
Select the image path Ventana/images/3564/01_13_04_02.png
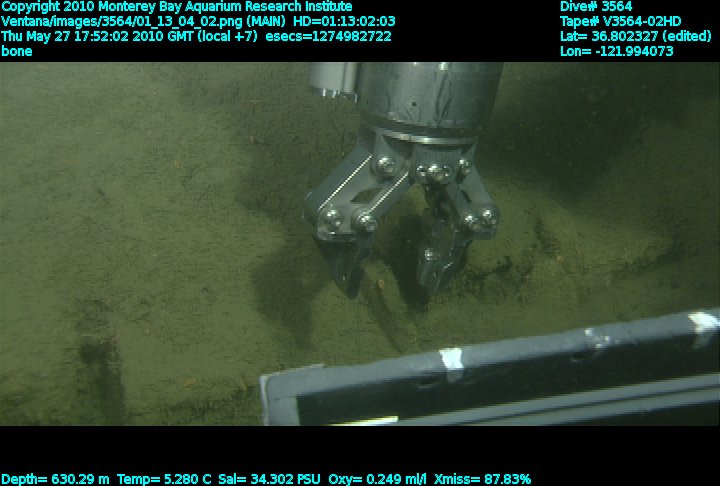pyautogui.click(x=122, y=22)
